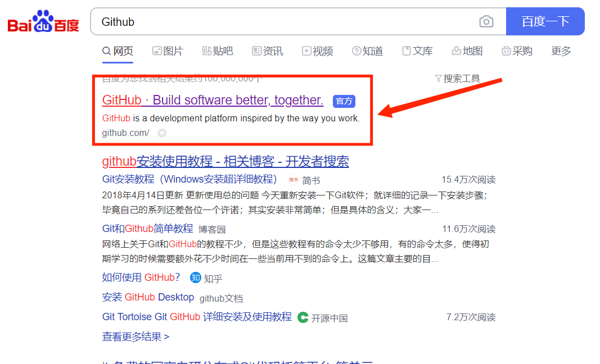Switch to the 贴吧 tab

point(218,51)
